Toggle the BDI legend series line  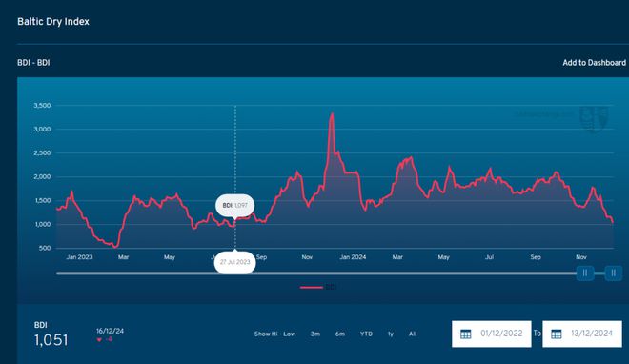pyautogui.click(x=318, y=287)
